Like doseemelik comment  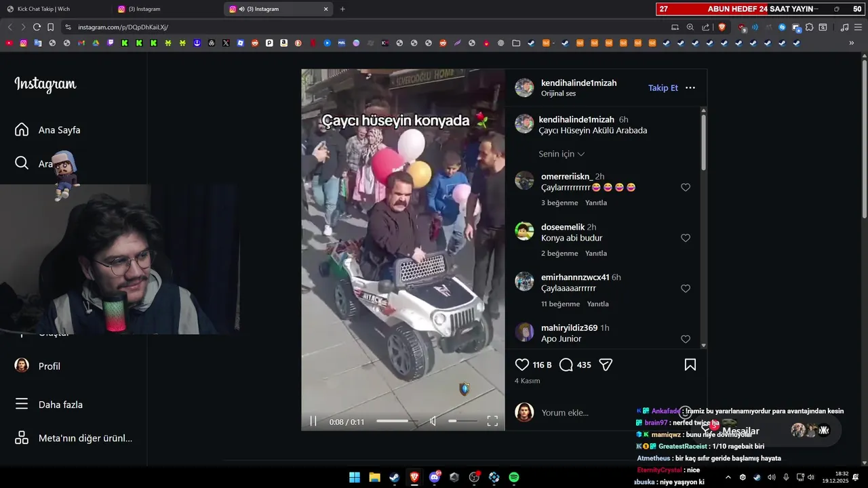(686, 238)
